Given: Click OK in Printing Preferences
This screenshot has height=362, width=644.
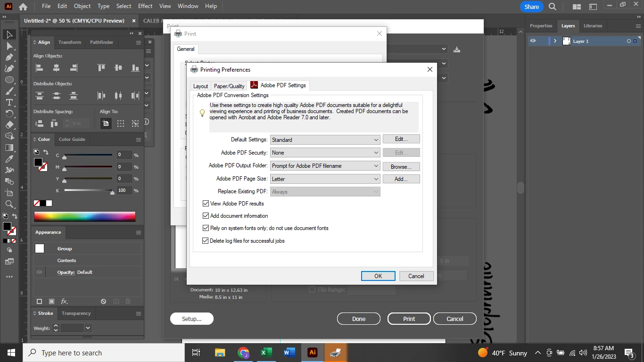Looking at the screenshot, I should tap(378, 276).
